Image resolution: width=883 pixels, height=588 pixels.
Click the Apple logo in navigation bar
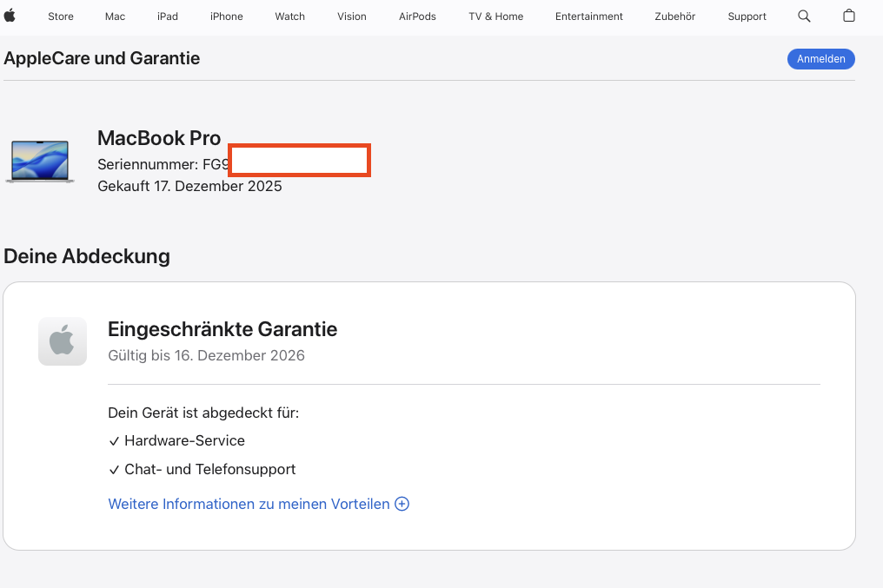tap(10, 16)
